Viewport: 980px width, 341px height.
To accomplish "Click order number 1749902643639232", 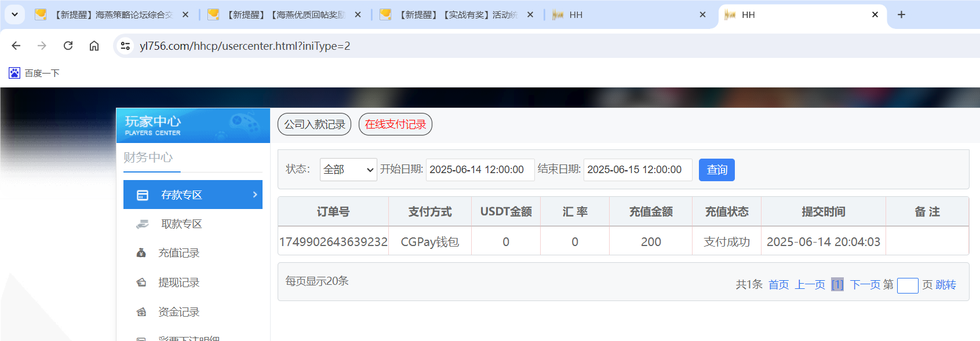I will point(333,241).
